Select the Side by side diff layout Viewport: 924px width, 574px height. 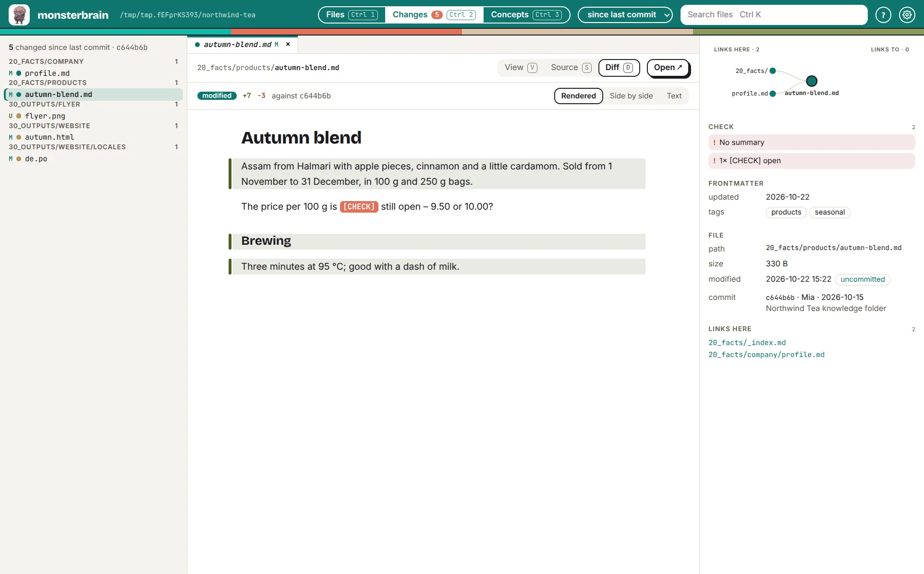(631, 96)
